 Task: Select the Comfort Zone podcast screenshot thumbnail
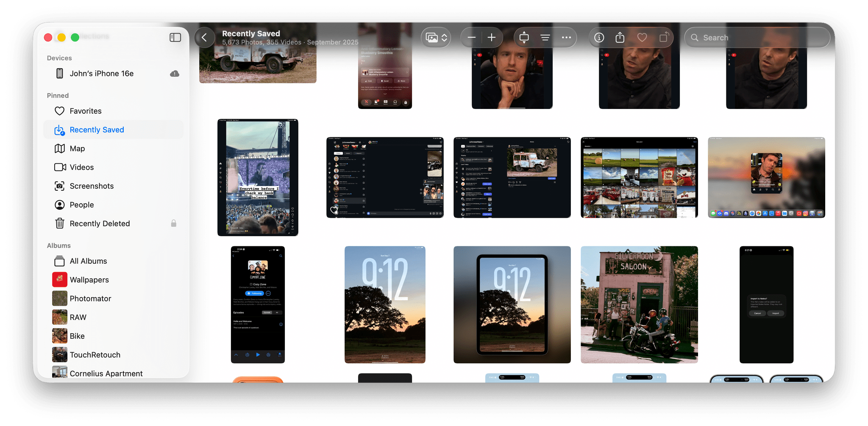point(258,305)
